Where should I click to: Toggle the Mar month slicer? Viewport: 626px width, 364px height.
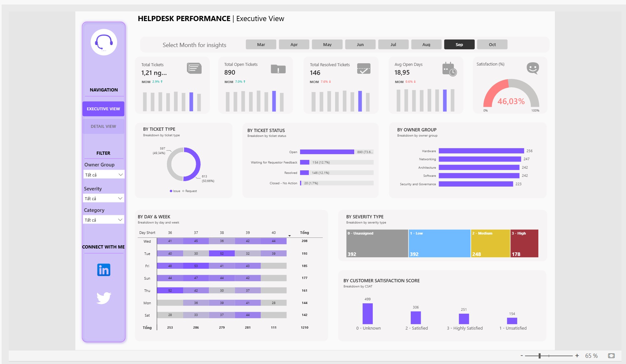pyautogui.click(x=261, y=44)
